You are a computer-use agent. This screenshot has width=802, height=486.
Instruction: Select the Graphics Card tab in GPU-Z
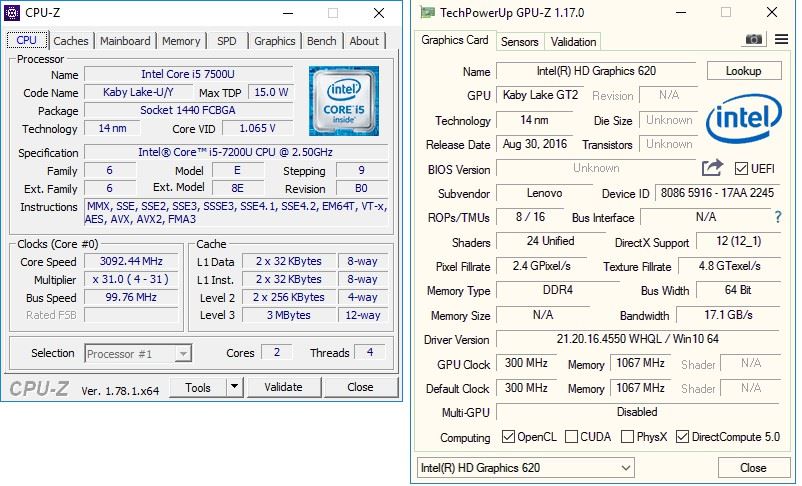455,40
